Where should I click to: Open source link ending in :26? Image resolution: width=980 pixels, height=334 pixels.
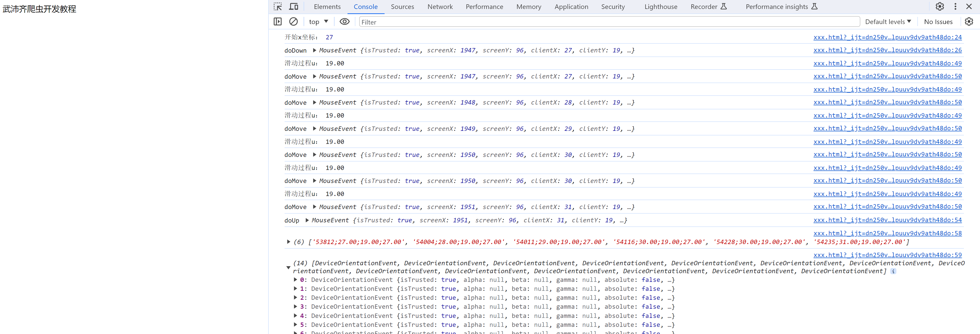(887, 50)
